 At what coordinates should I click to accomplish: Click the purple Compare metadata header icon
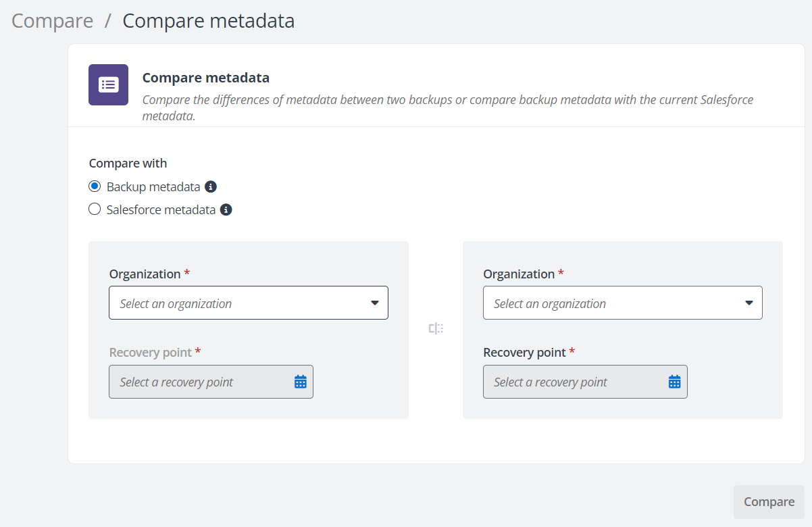108,84
